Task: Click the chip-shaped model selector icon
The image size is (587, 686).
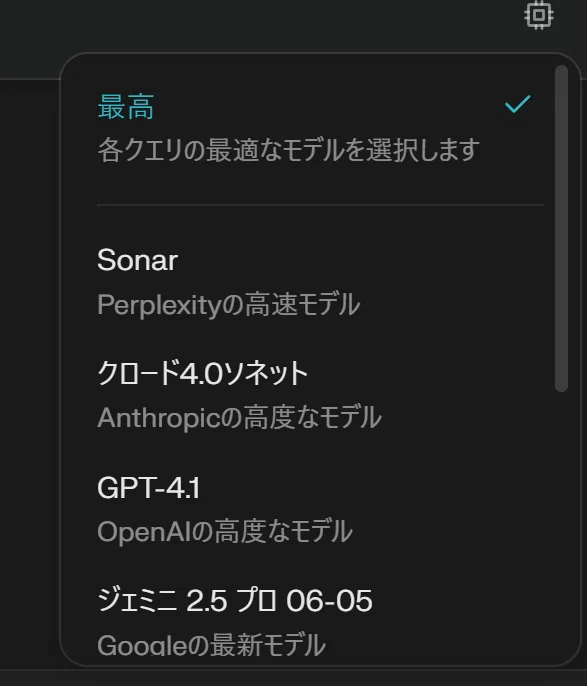Action: pyautogui.click(x=538, y=15)
